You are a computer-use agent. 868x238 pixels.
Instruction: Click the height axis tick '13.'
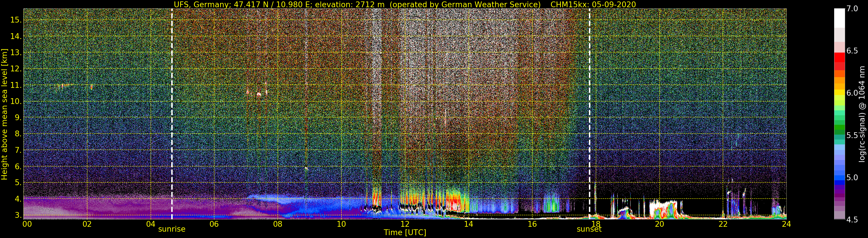16,53
